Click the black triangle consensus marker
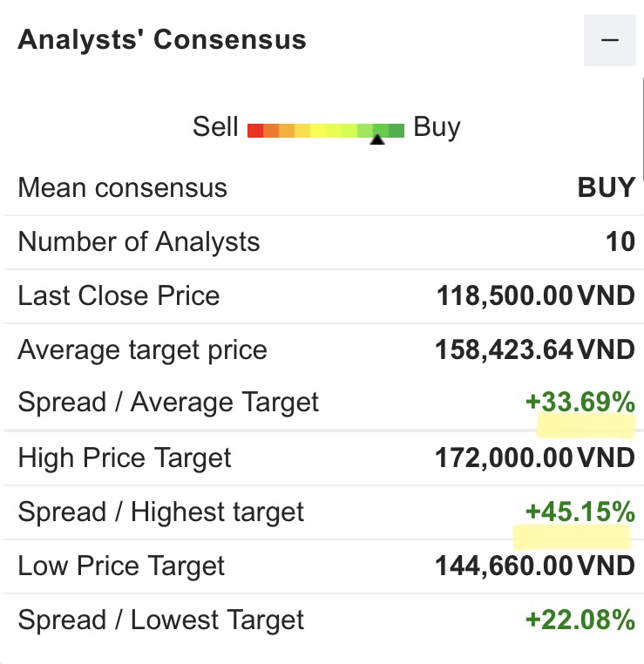The height and width of the screenshot is (664, 644). tap(377, 139)
